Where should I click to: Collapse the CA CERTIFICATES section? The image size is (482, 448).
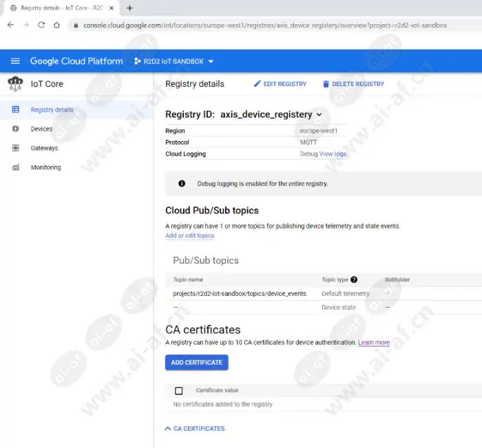195,428
